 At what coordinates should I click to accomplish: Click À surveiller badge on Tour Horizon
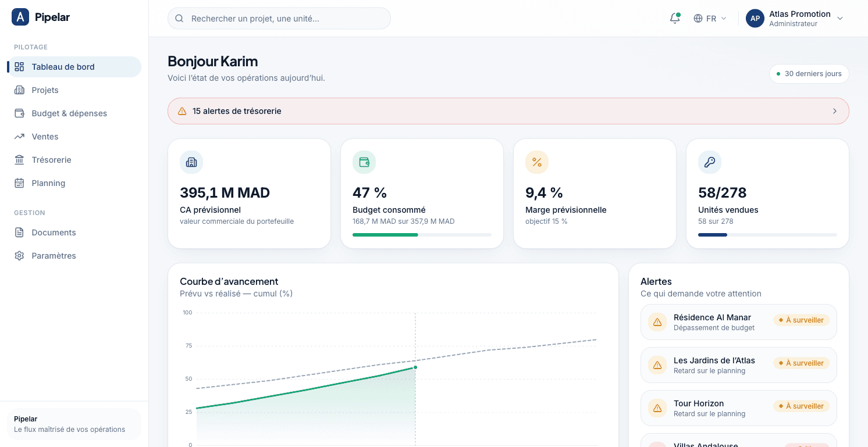(801, 406)
